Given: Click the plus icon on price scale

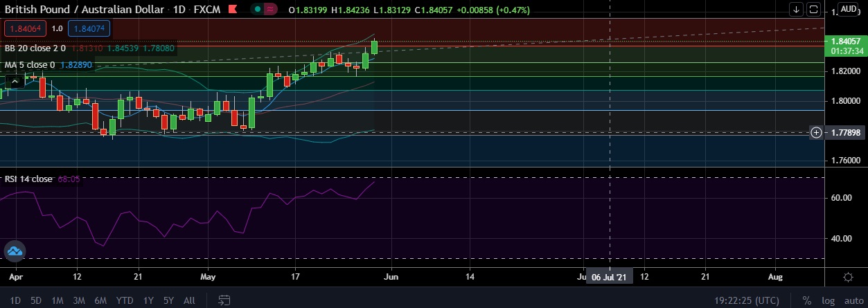Looking at the screenshot, I should [816, 132].
